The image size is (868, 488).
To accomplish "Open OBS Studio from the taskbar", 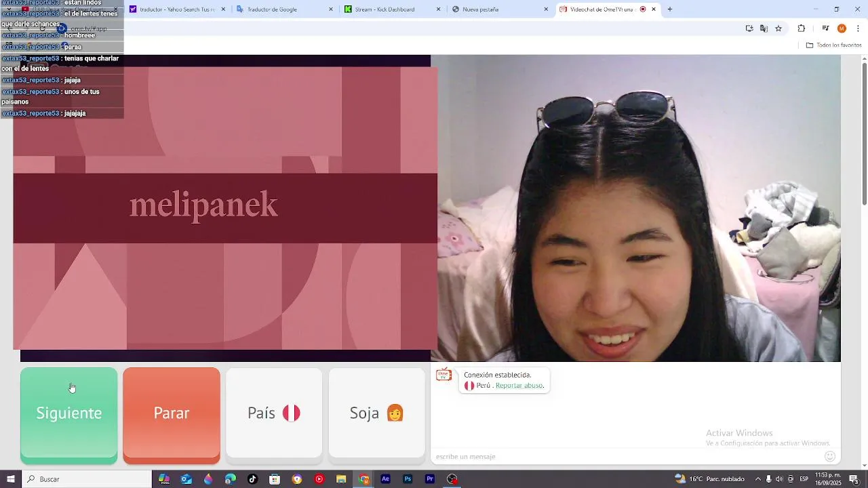I will [452, 479].
